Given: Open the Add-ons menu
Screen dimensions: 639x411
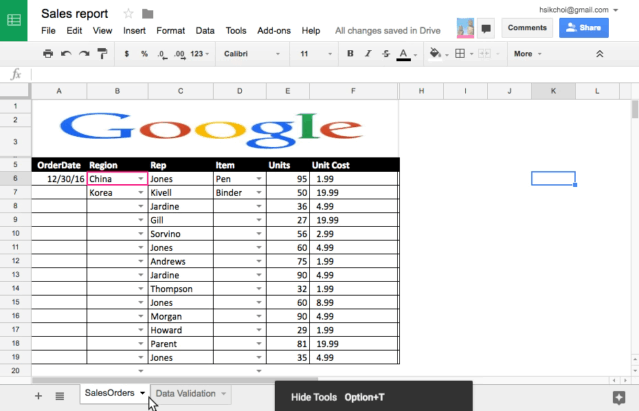Looking at the screenshot, I should (x=274, y=31).
